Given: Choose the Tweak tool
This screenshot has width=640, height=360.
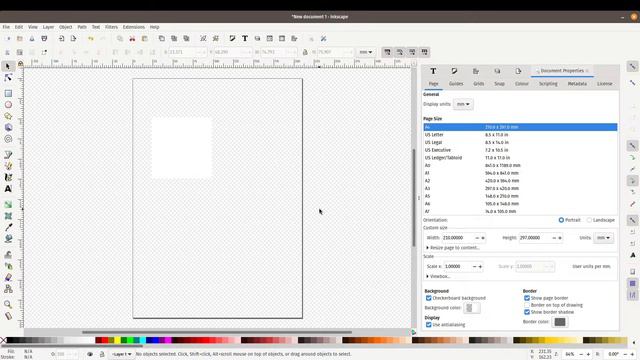Looking at the screenshot, I should coord(8,255).
